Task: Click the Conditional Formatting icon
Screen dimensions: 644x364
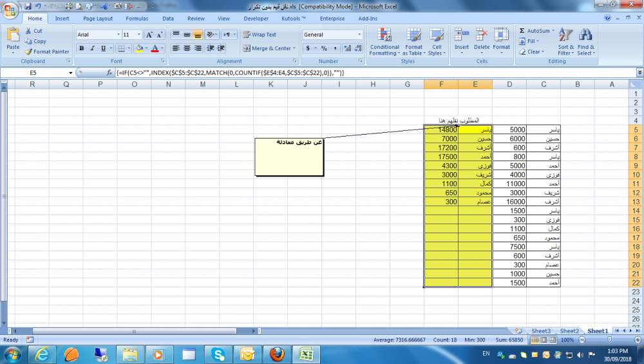Action: (384, 35)
